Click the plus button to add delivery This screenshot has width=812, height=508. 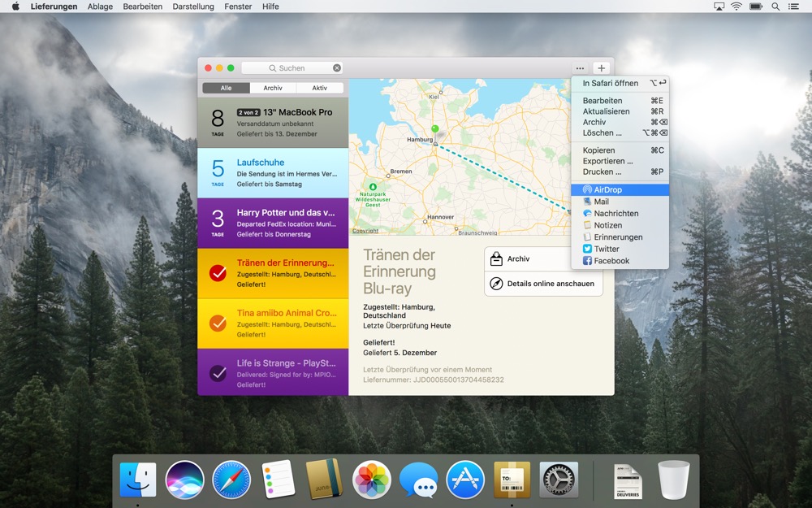pyautogui.click(x=601, y=68)
